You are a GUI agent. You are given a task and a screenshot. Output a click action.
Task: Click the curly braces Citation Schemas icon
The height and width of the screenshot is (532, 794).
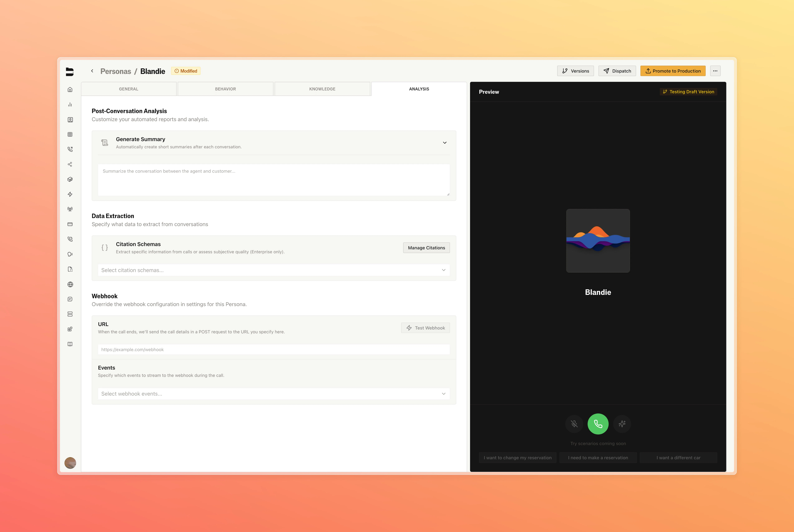click(x=105, y=248)
